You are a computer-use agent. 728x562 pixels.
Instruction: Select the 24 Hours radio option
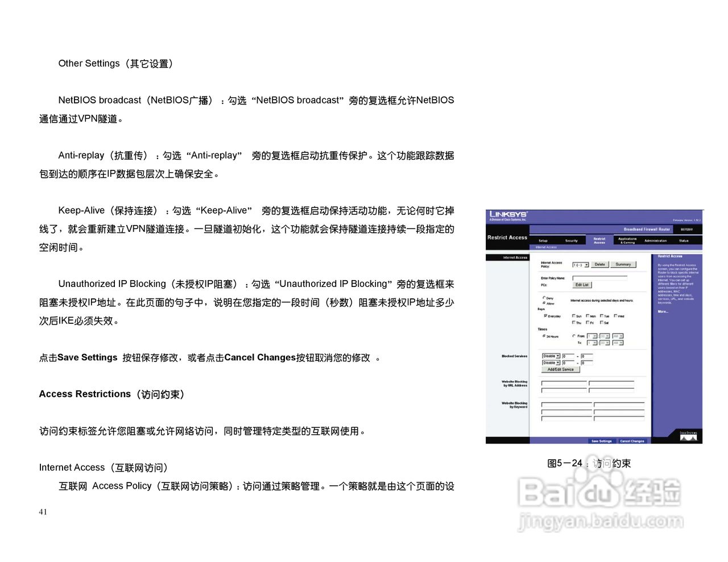click(544, 336)
